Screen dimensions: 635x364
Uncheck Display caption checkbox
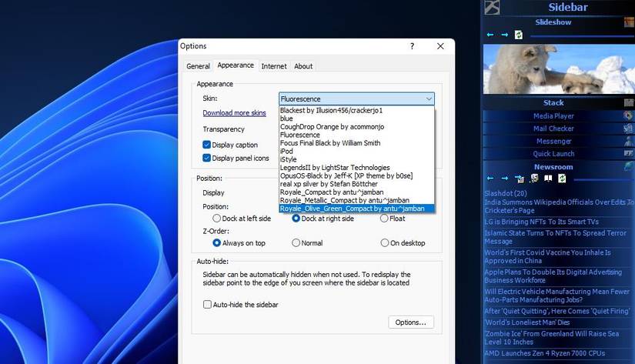point(207,145)
